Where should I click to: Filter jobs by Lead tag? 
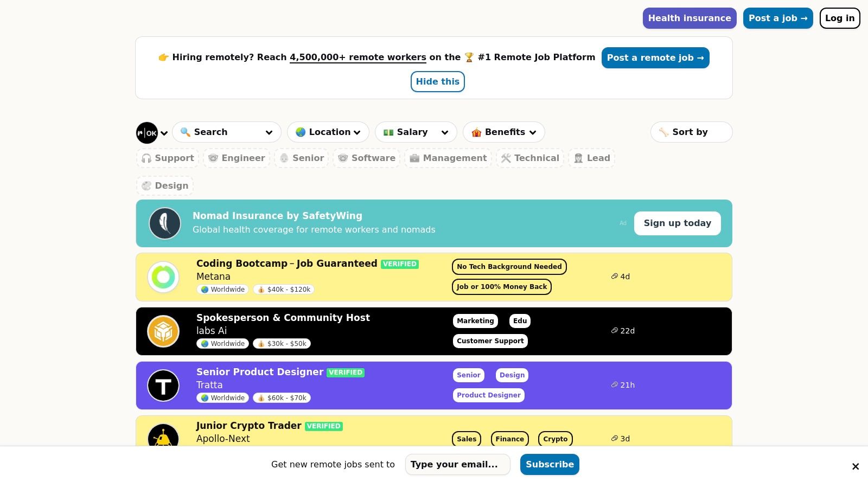pyautogui.click(x=592, y=158)
